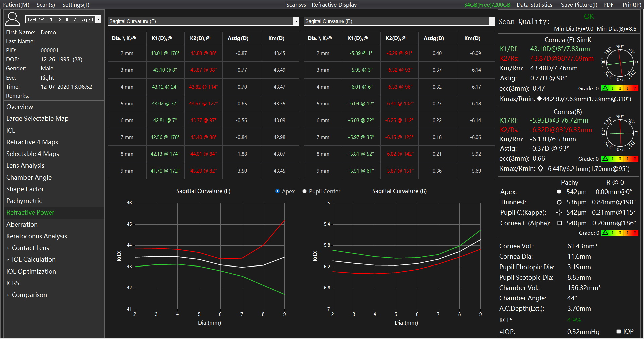The image size is (644, 339).
Task: Click the patient profile avatar icon
Action: pos(12,19)
